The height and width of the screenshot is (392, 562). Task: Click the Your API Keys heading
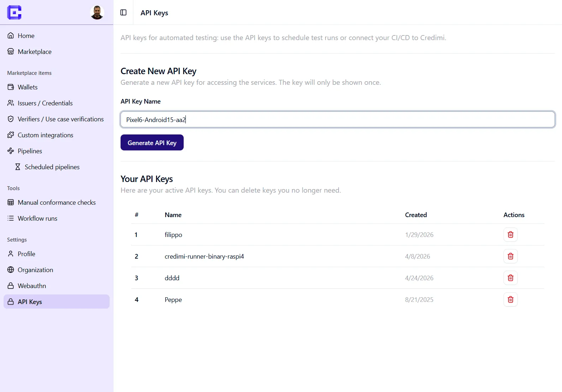[147, 179]
